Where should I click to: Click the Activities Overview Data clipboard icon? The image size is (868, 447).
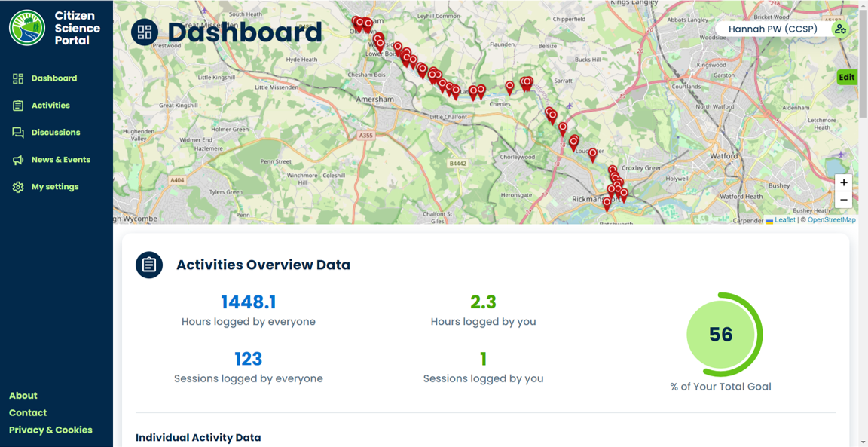[x=149, y=265]
